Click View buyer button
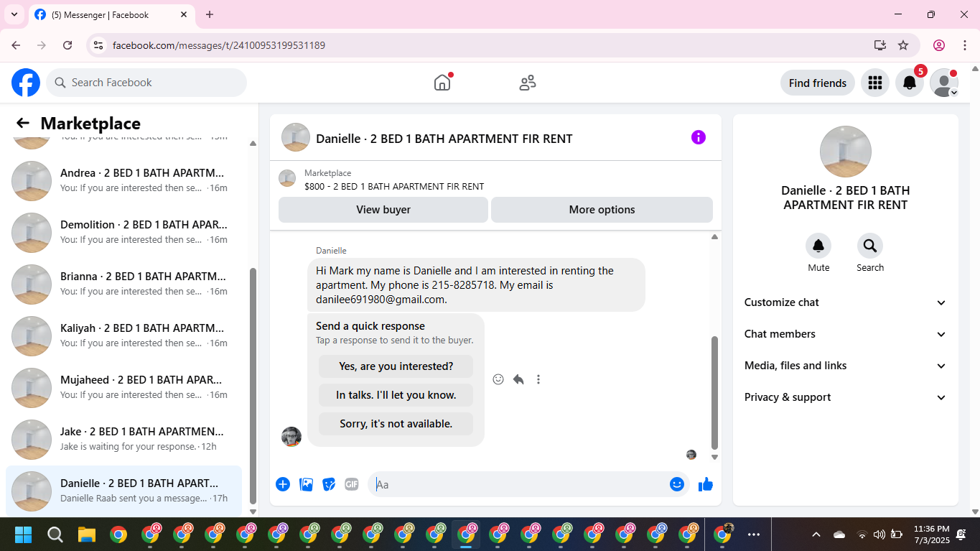Screen dimensions: 980x551 pyautogui.click(x=383, y=210)
